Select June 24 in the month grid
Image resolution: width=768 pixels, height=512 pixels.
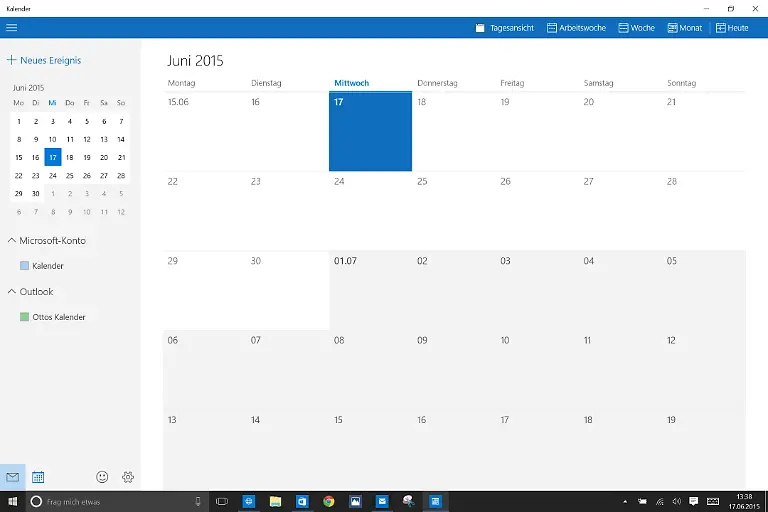point(370,210)
